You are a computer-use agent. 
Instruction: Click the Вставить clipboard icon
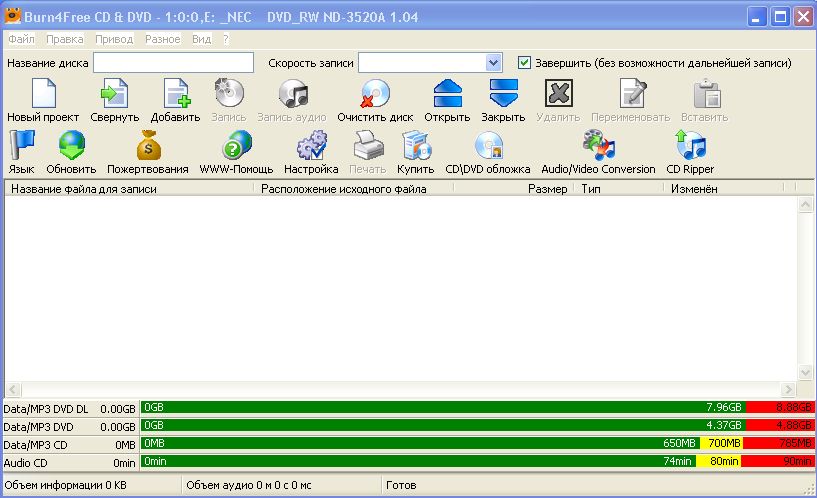click(x=707, y=93)
